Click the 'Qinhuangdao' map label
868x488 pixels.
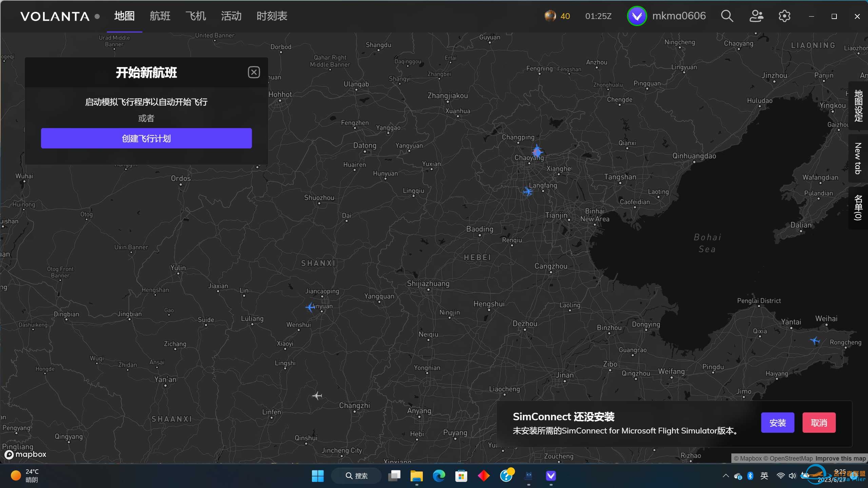pos(694,156)
